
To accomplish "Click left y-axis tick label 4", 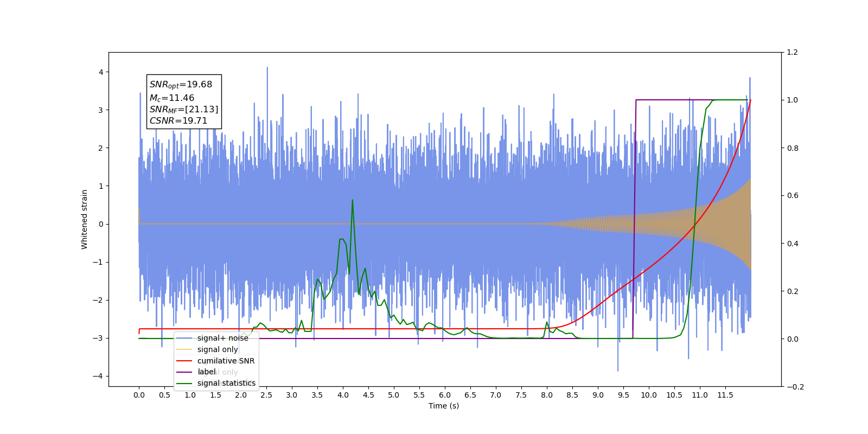I will tap(101, 72).
